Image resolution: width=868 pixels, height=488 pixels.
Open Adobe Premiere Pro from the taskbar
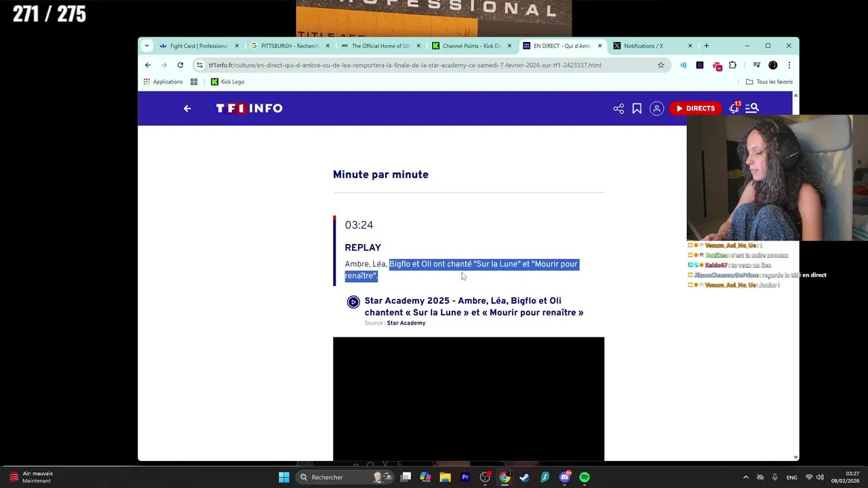pyautogui.click(x=465, y=477)
